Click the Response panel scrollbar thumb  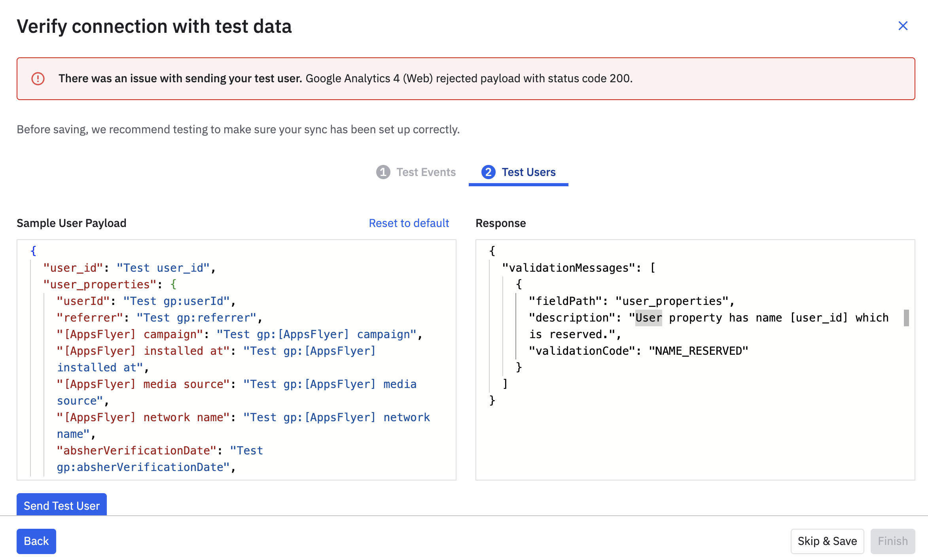[906, 318]
